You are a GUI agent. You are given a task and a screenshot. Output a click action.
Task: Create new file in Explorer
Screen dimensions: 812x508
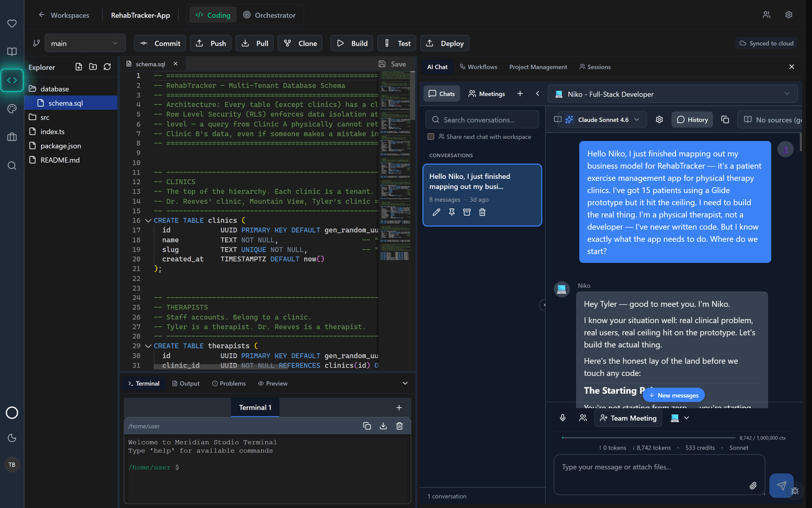pos(79,67)
